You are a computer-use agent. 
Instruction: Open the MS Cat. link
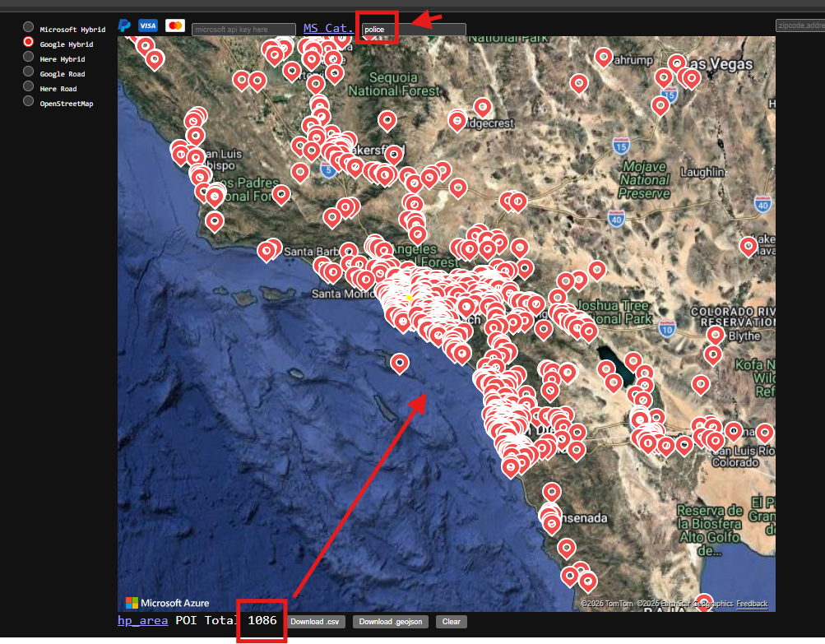tap(328, 28)
